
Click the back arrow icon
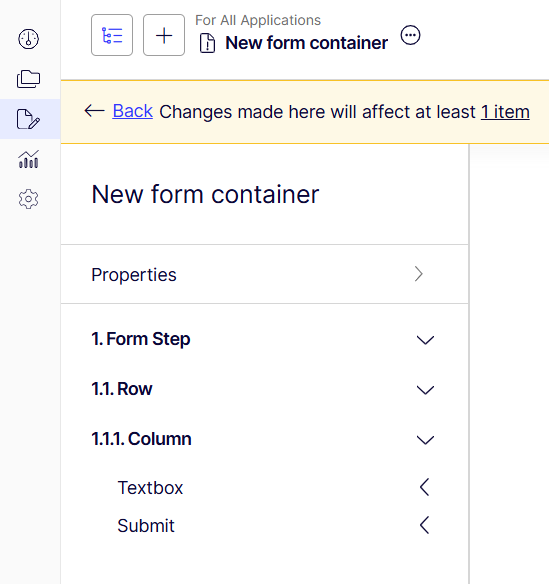point(94,111)
